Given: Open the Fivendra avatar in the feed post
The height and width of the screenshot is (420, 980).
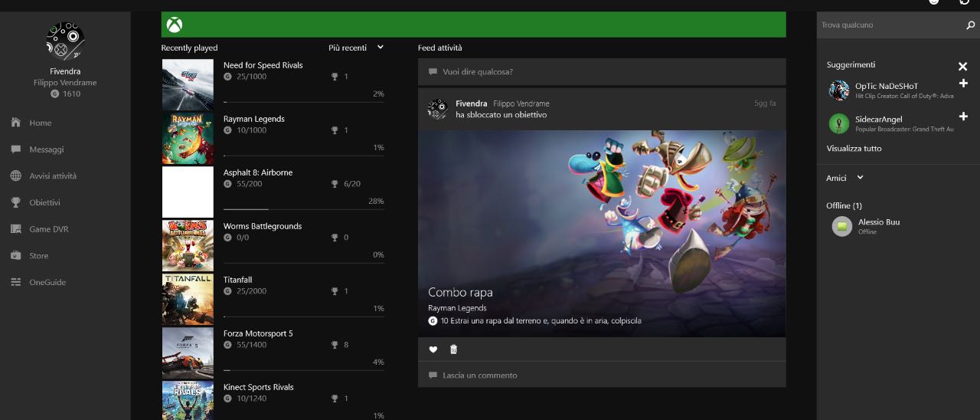Looking at the screenshot, I should click(x=437, y=109).
